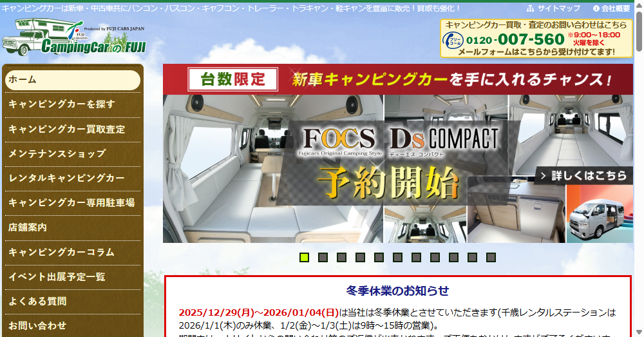Screen dimensions: 644x337
Task: Open キャンピングカーを探す menu item
Action: point(72,104)
